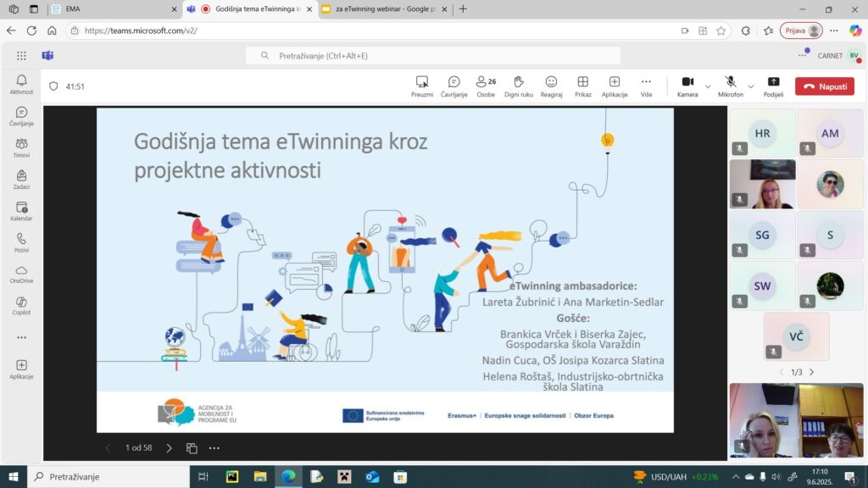Open OneDrive in Teams sidebar
The width and height of the screenshot is (868, 488).
coord(21,274)
